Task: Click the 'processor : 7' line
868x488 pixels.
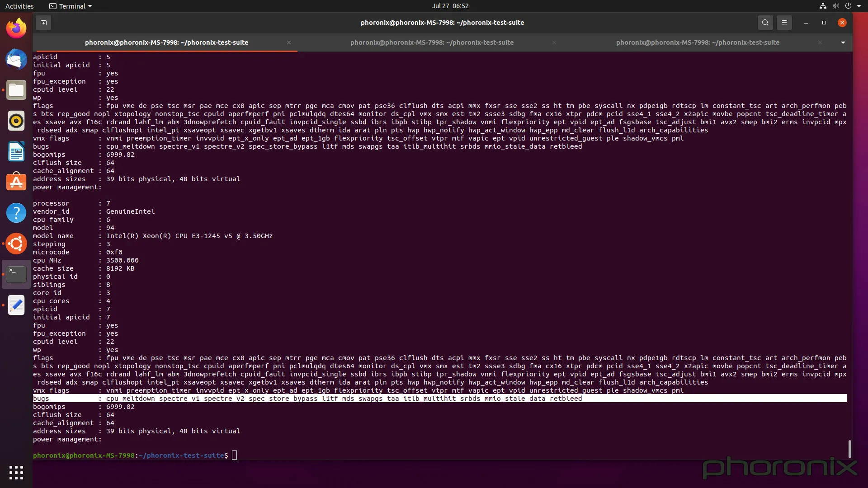Action: pos(71,203)
